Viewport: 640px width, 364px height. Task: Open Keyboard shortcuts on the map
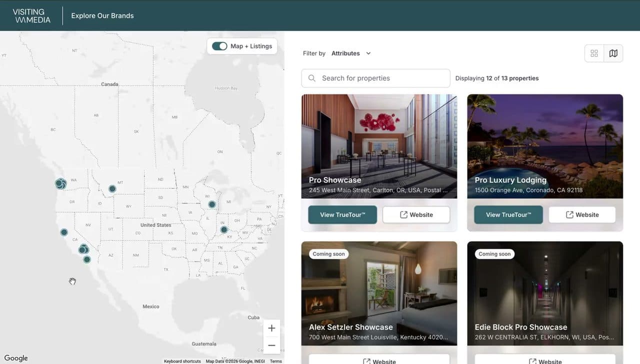(x=182, y=361)
